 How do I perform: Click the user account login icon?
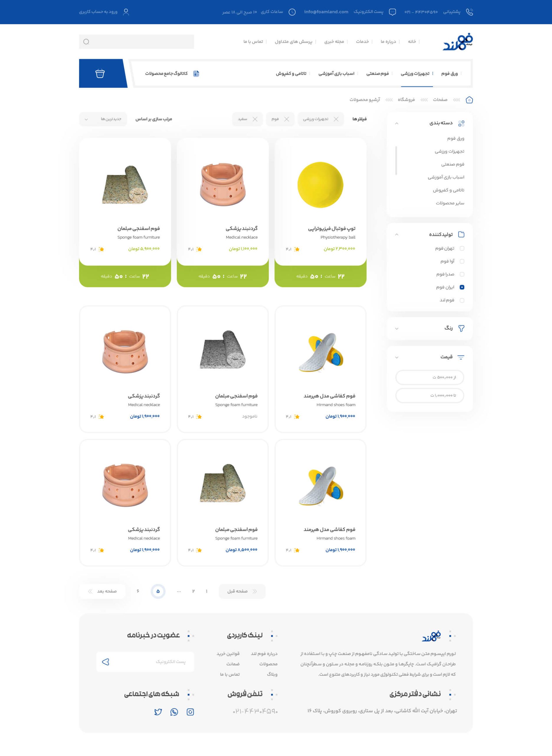pyautogui.click(x=126, y=12)
